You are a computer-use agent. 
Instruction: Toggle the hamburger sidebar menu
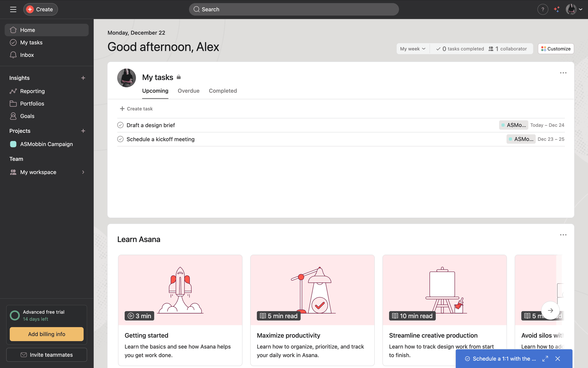tap(13, 10)
